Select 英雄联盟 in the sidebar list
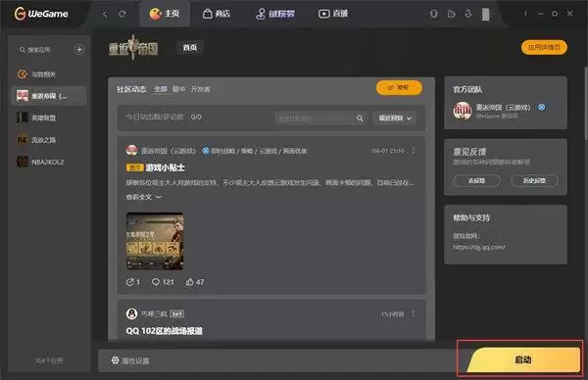This screenshot has width=588, height=380. coord(49,118)
